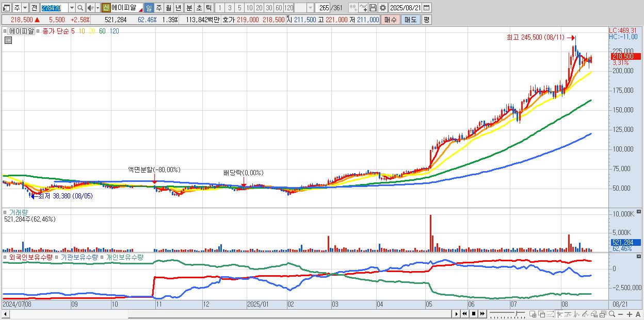Click the minus zoom out icon

(620, 314)
